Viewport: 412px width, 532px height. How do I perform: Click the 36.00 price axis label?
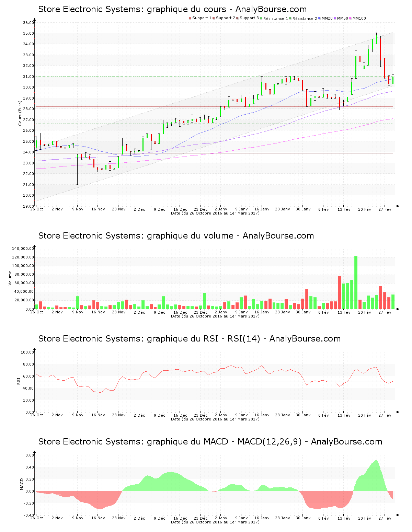(x=28, y=23)
